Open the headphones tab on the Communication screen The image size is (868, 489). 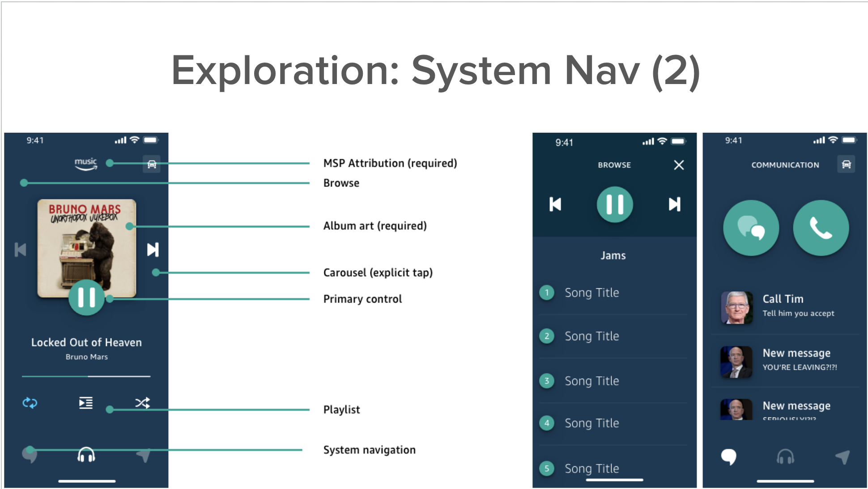click(785, 457)
